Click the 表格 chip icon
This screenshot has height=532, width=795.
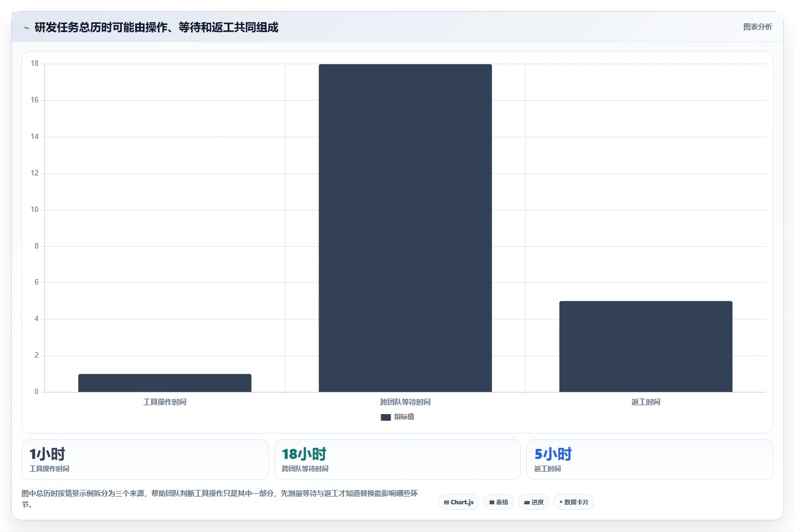pyautogui.click(x=492, y=503)
